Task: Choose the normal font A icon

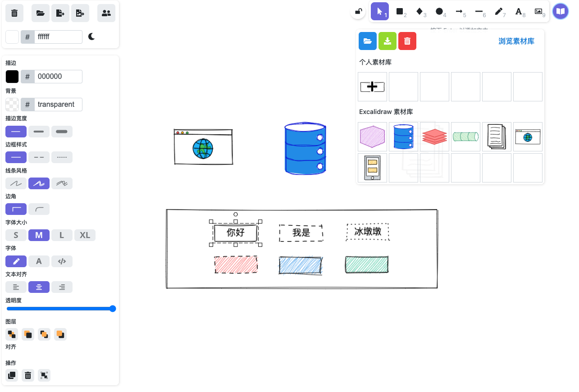Action: coord(39,261)
